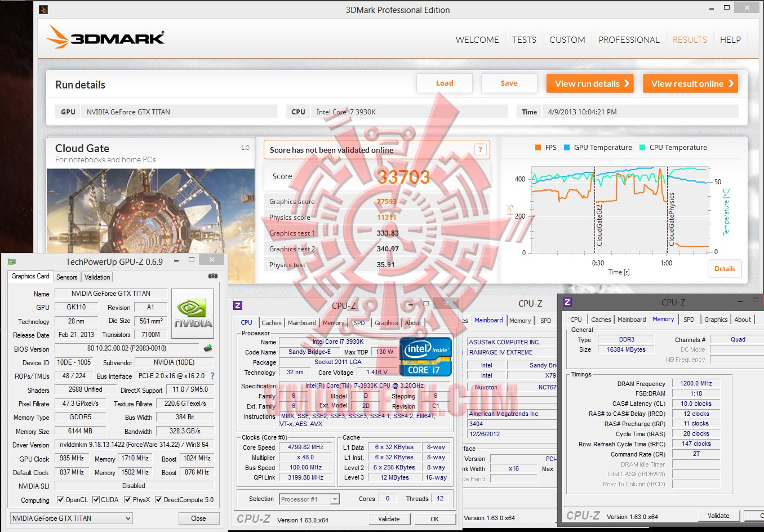Click OK in the left CPU-Z window
The width and height of the screenshot is (764, 532).
point(434,519)
